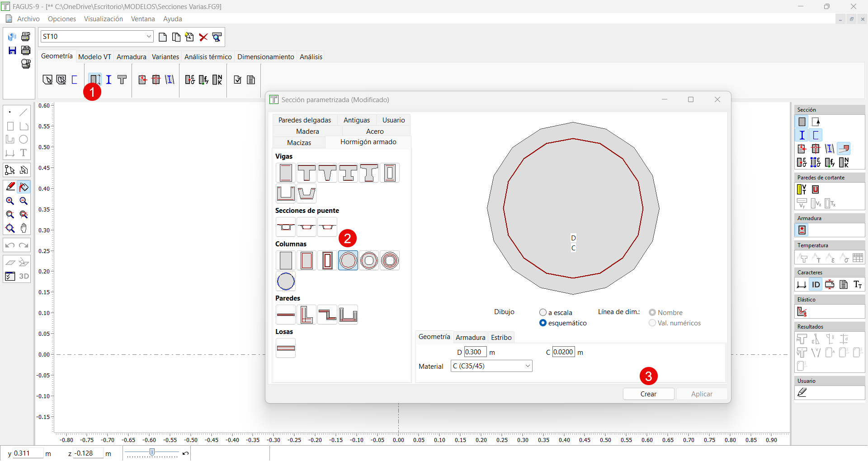Pick the blue steel circle column icon

coord(286,282)
